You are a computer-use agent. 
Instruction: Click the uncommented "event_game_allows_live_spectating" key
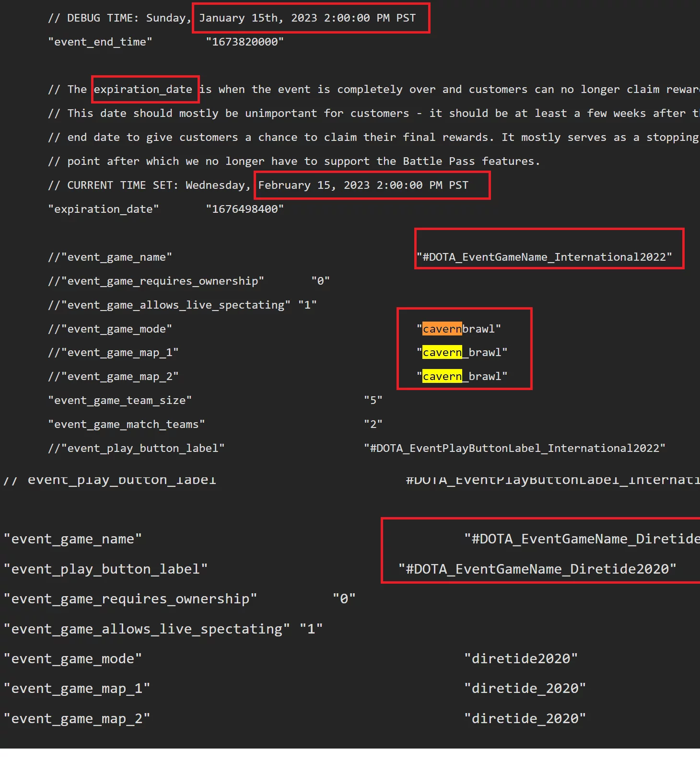coord(147,629)
